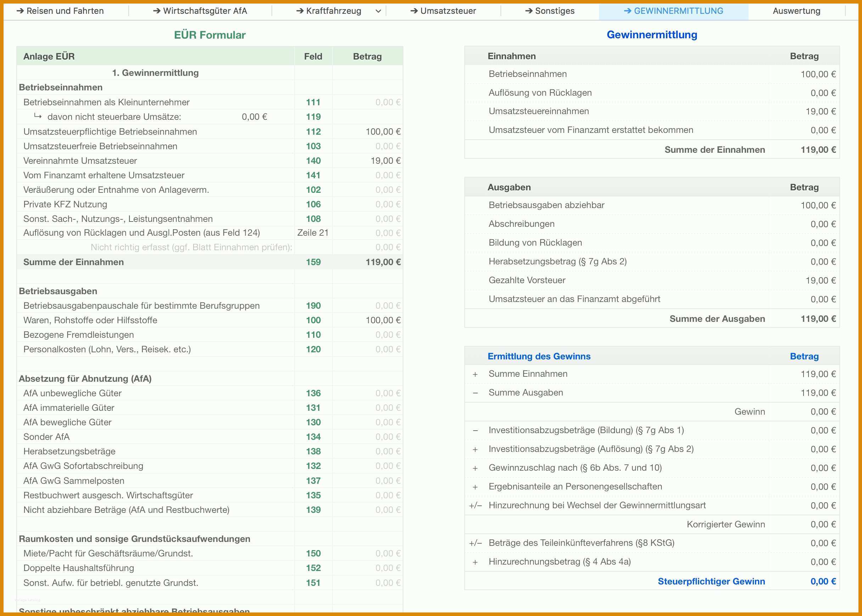Select Umsatzsteuer vom Finanzamt erstattet bekommen row
Screen dimensions: 862x616
pos(652,130)
